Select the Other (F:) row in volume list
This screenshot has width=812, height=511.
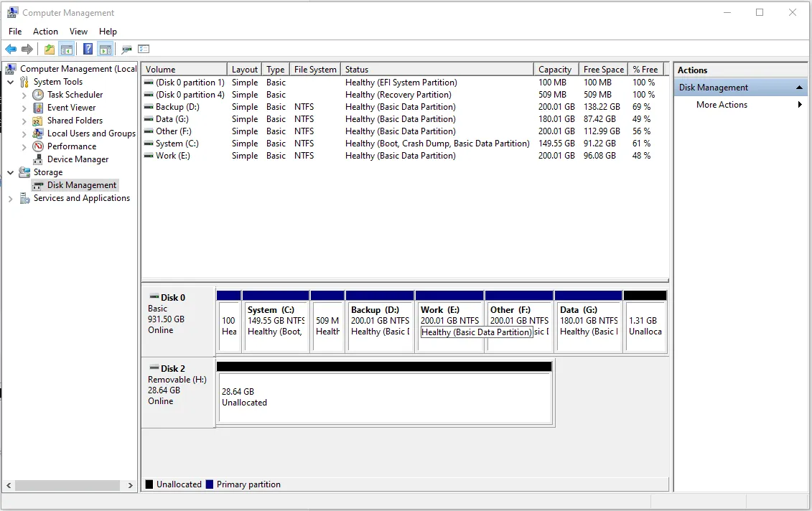point(404,131)
